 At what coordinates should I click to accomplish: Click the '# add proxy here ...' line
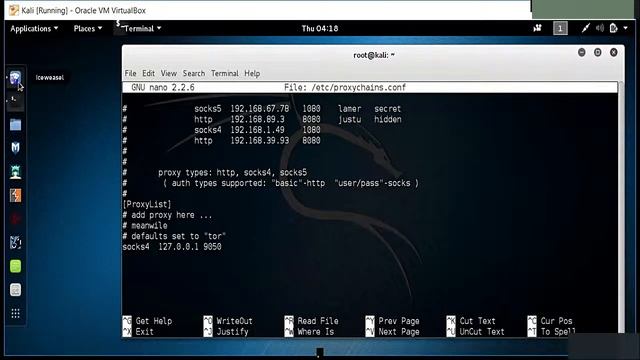point(167,215)
